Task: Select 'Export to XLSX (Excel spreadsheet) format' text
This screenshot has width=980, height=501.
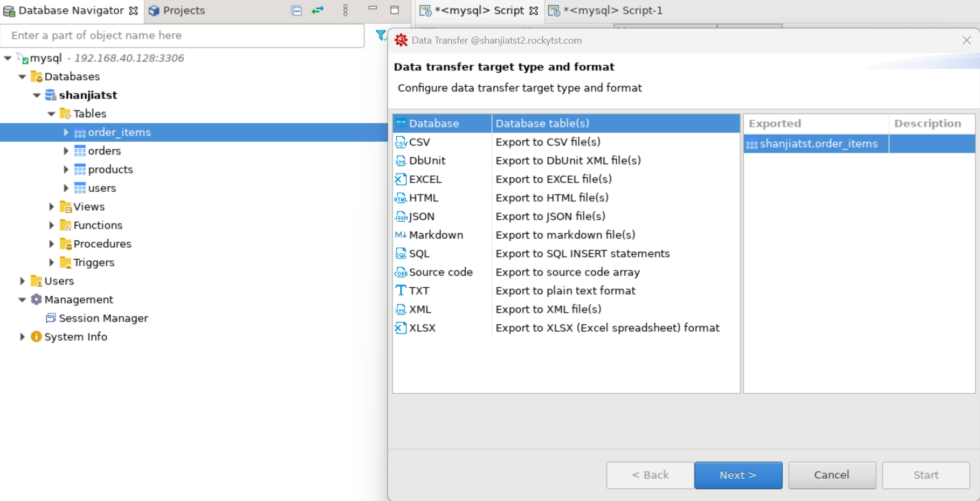Action: click(x=607, y=328)
